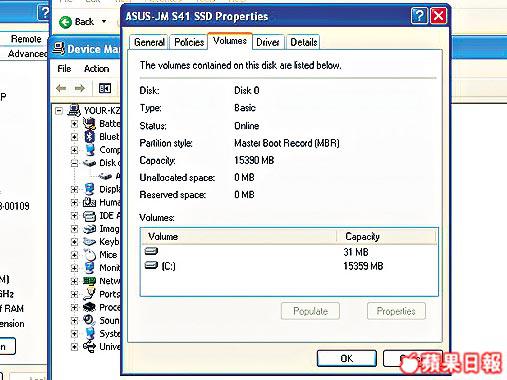507x380 pixels.
Task: Select the YOUR-KZ computer root icon
Action: 74,110
